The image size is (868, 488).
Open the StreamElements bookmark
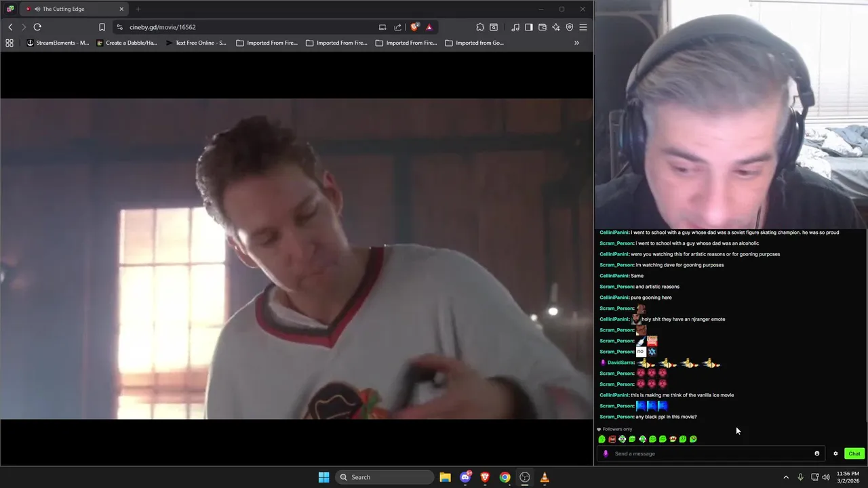point(58,43)
